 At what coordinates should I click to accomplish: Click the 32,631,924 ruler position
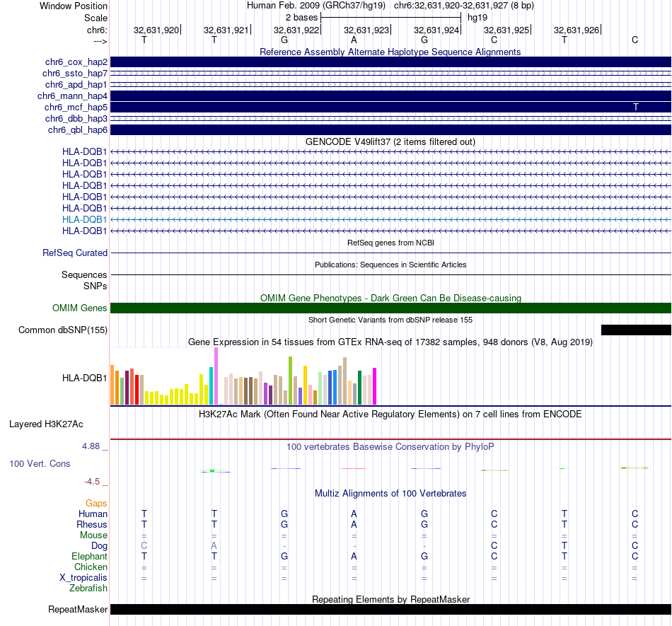436,30
